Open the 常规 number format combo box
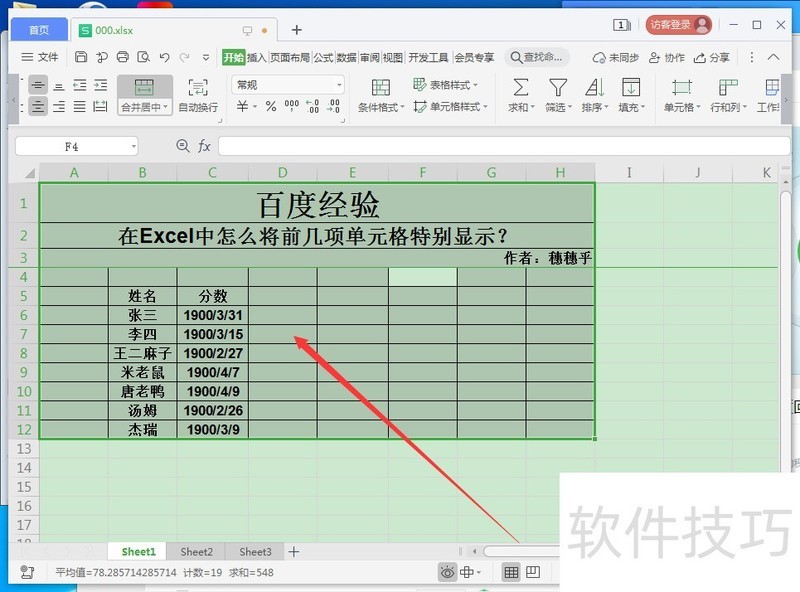The image size is (800, 592). (288, 85)
